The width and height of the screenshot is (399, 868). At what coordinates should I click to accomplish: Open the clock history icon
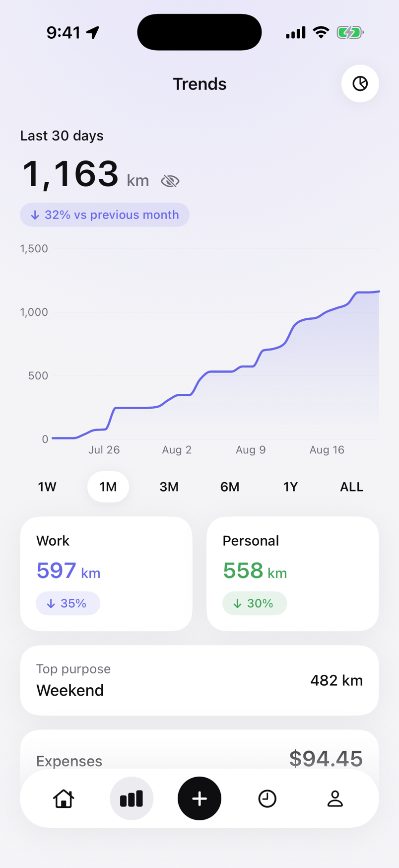tap(267, 798)
